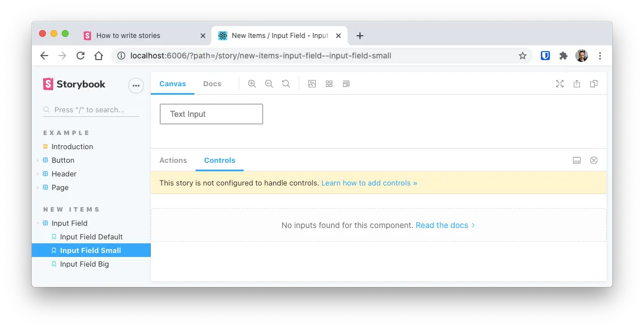Open the Actions panel tab
This screenshot has width=644, height=329.
click(173, 160)
